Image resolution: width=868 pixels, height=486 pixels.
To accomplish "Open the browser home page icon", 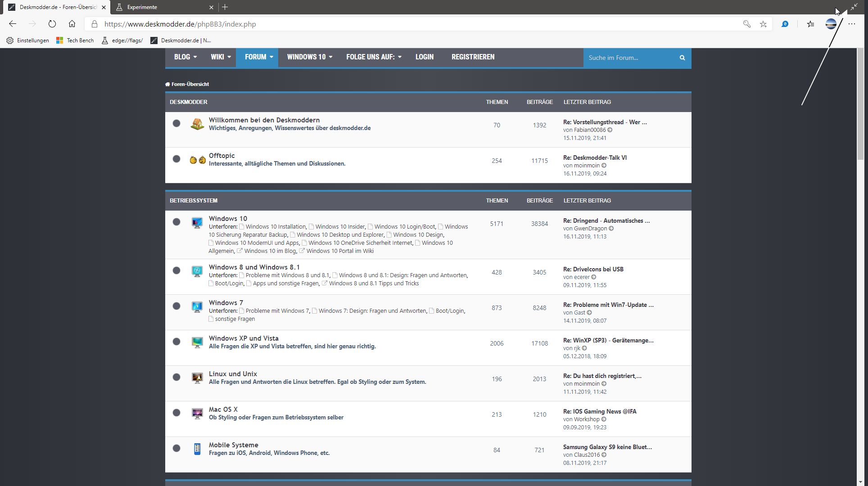I will tap(72, 24).
